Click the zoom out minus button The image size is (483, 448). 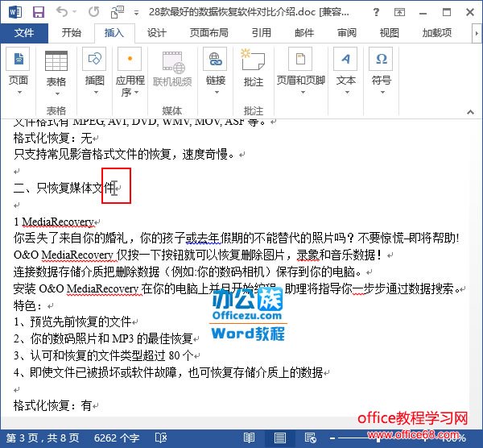coord(332,438)
